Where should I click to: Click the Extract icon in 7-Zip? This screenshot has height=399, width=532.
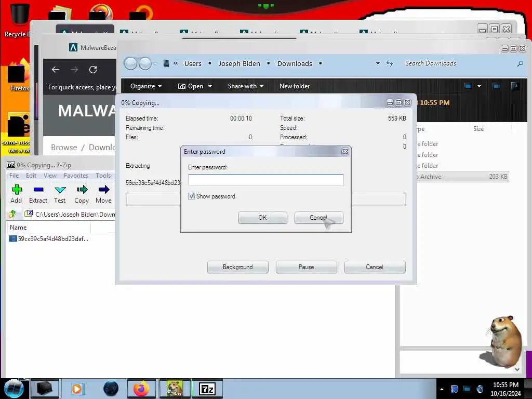[38, 194]
